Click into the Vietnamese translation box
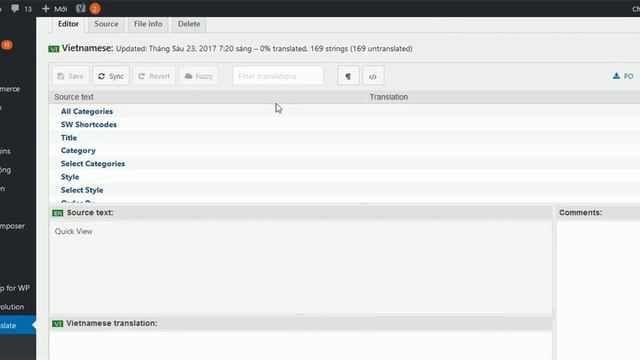The width and height of the screenshot is (640, 360). tap(301, 345)
